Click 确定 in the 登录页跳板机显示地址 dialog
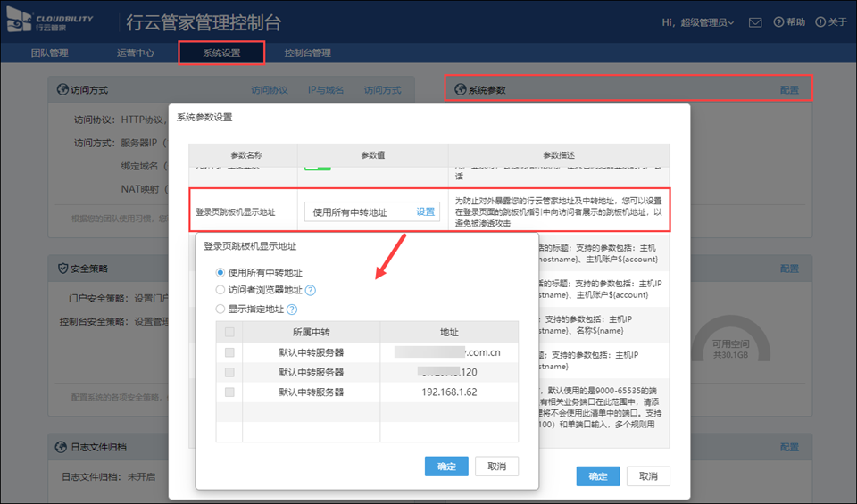This screenshot has width=857, height=504. pyautogui.click(x=446, y=466)
